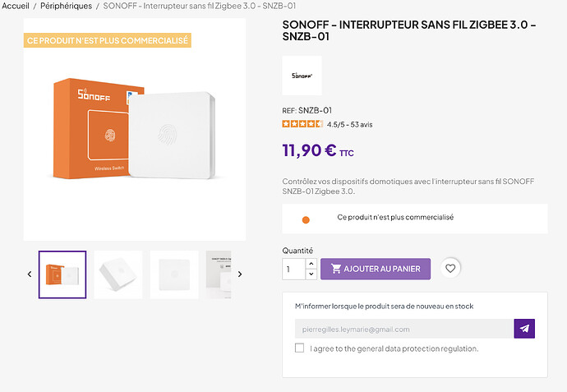The height and width of the screenshot is (392, 567).
Task: Click the next thumbnail arrow
Action: pyautogui.click(x=240, y=274)
